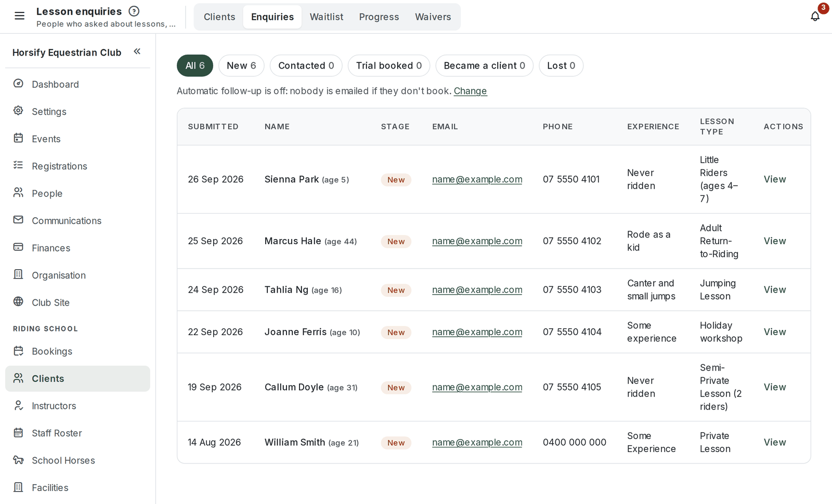Open the Waitlist tab
This screenshot has height=504, width=832.
point(327,17)
